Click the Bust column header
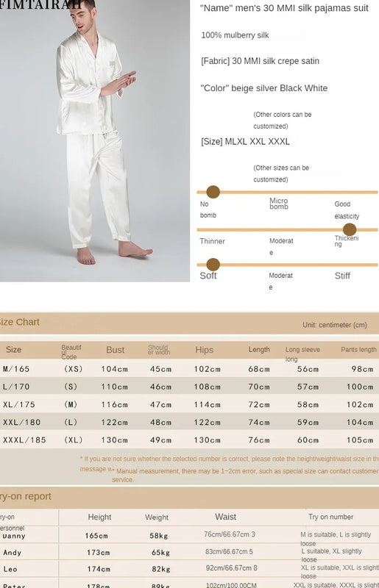 coord(115,350)
